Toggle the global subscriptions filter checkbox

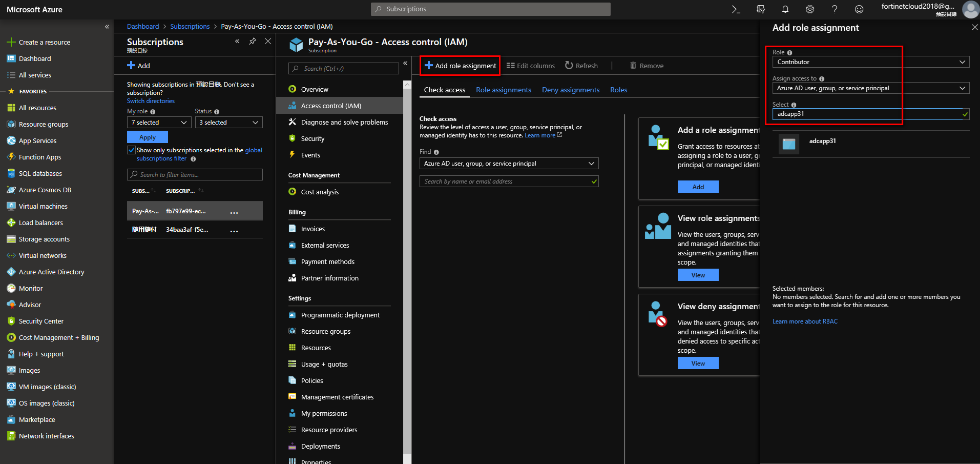(x=132, y=150)
